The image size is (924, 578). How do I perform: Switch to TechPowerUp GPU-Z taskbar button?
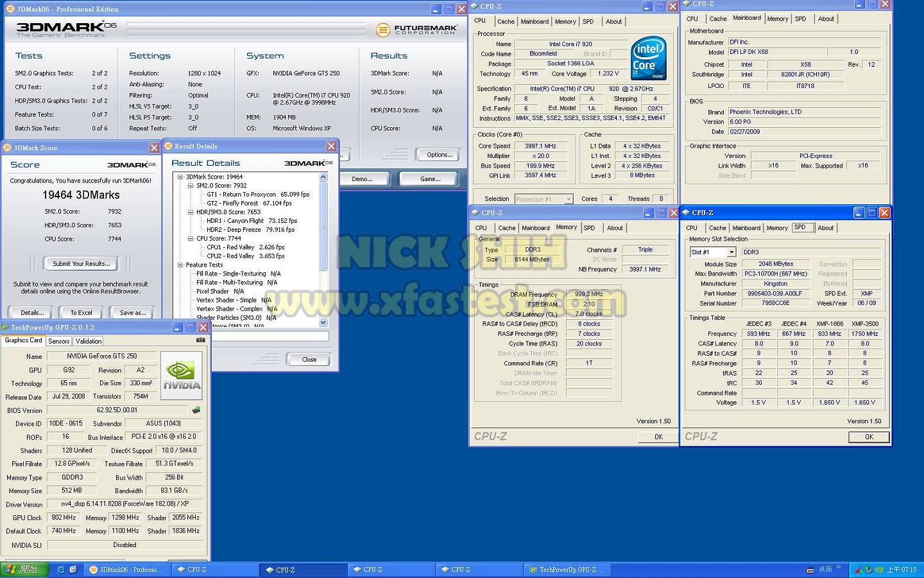pos(563,570)
